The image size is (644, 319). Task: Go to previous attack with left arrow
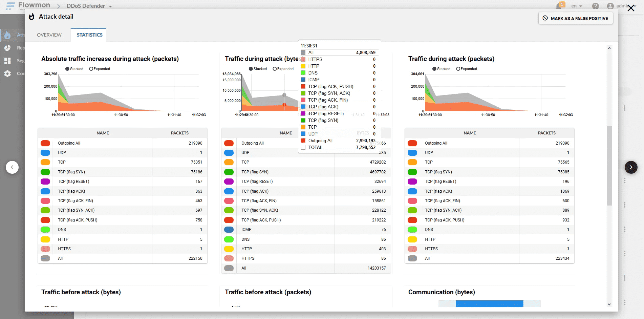pos(12,167)
